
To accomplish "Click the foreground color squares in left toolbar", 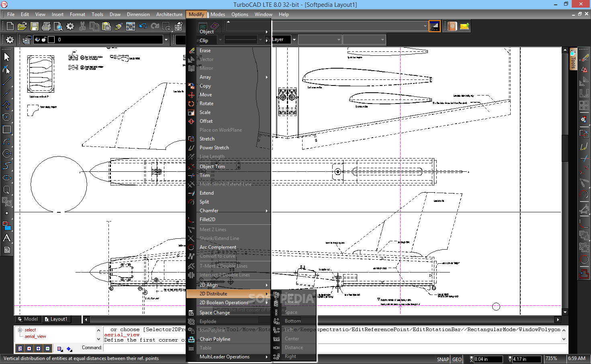I will click(x=6, y=226).
